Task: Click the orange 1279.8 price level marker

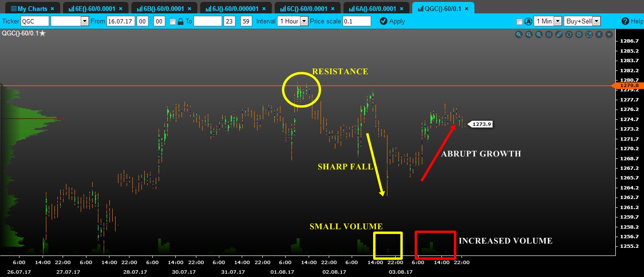Action: pyautogui.click(x=628, y=86)
